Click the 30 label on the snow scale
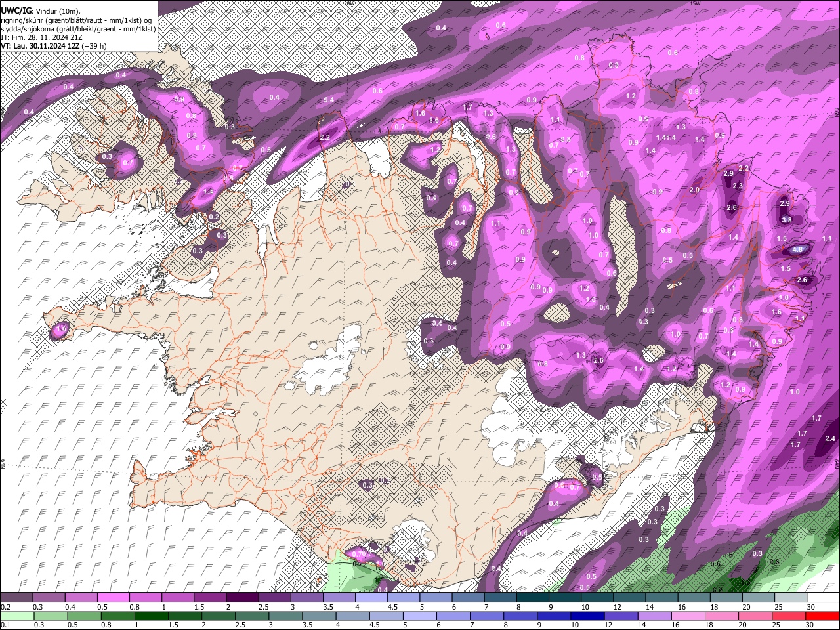Image resolution: width=840 pixels, height=630 pixels. (x=811, y=607)
